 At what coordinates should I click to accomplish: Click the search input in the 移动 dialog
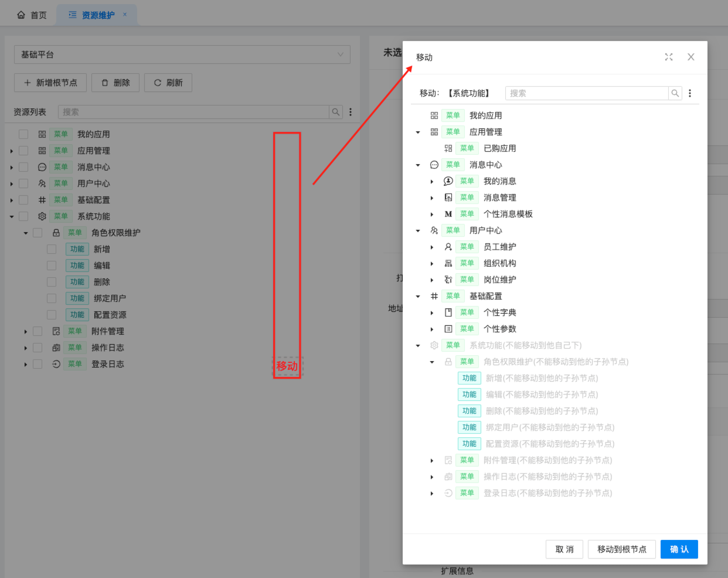pos(586,93)
